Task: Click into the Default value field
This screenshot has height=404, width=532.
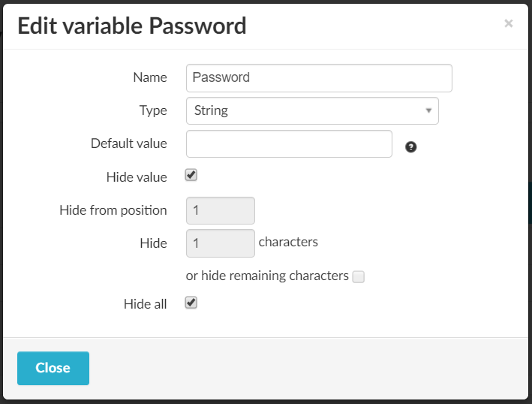Action: click(x=289, y=143)
